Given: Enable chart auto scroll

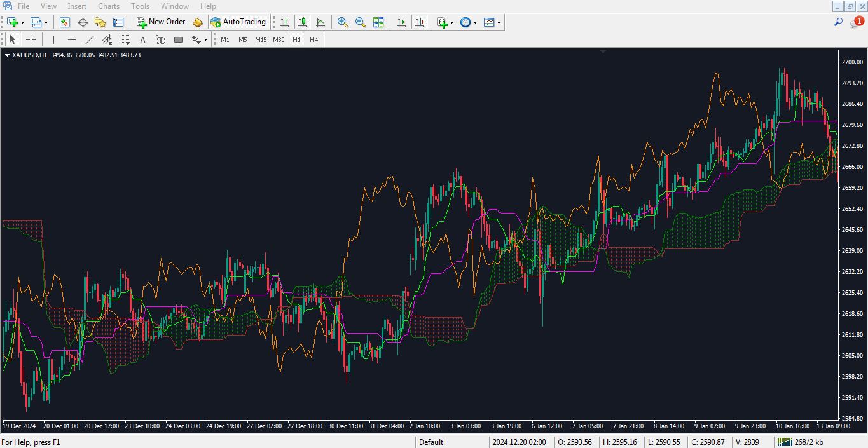Looking at the screenshot, I should tap(401, 22).
